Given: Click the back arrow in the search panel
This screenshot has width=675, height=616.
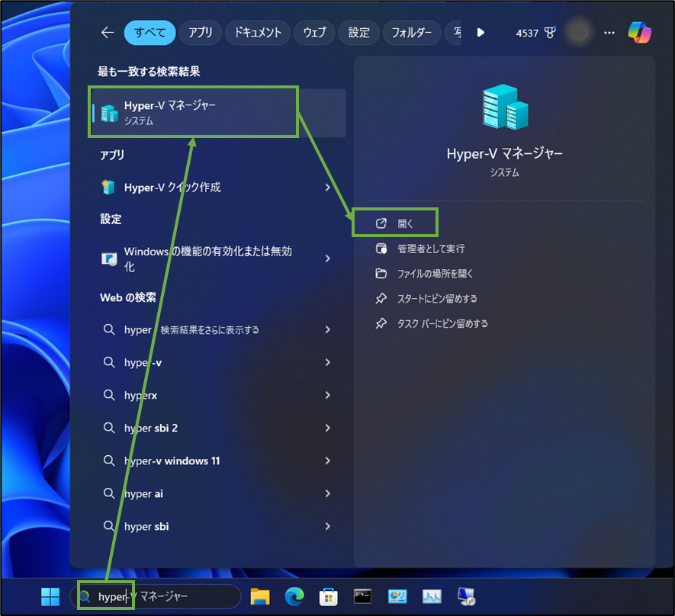Looking at the screenshot, I should pyautogui.click(x=107, y=32).
